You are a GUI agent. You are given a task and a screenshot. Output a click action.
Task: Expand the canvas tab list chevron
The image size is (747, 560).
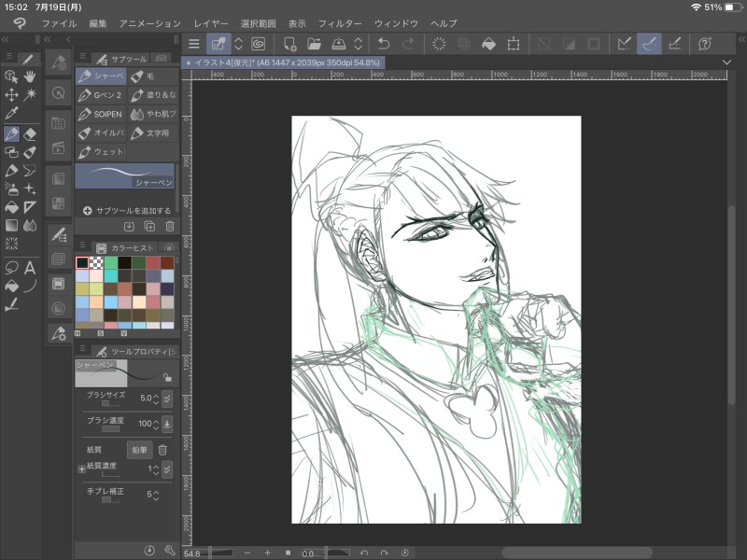[x=727, y=63]
